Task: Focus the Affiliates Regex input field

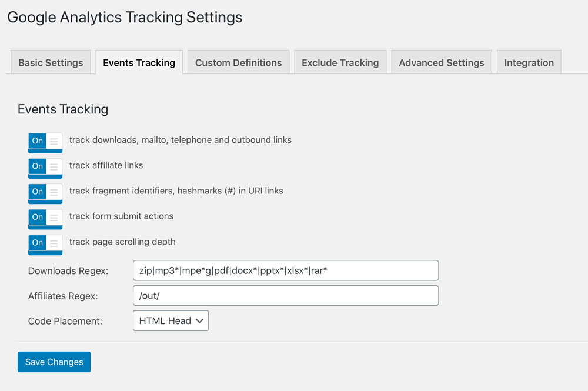Action: pyautogui.click(x=286, y=295)
